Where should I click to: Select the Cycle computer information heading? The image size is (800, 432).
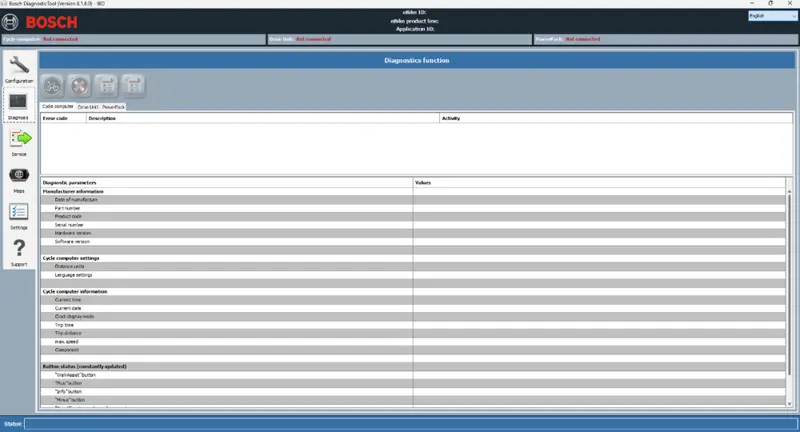tap(413, 291)
